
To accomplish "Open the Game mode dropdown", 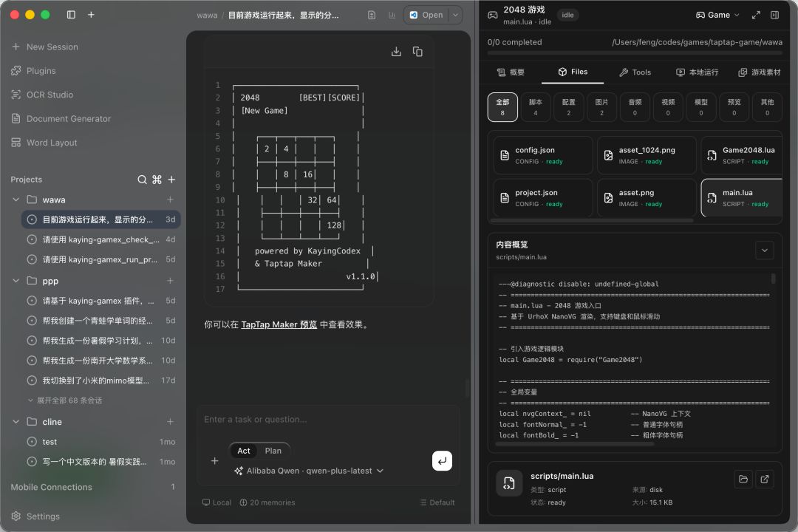I will [717, 16].
